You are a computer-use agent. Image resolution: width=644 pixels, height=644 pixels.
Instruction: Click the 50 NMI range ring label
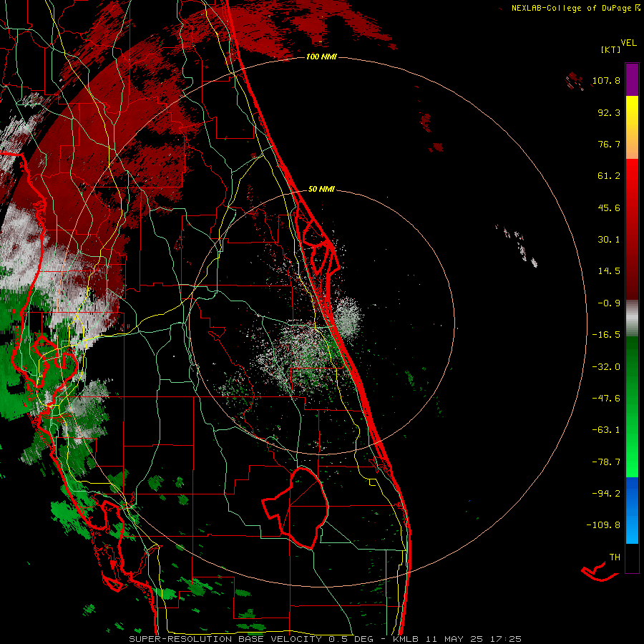click(x=321, y=189)
